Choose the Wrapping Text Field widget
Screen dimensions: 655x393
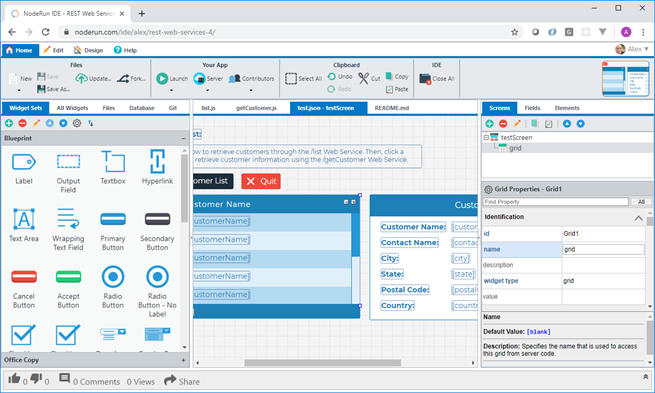[68, 229]
